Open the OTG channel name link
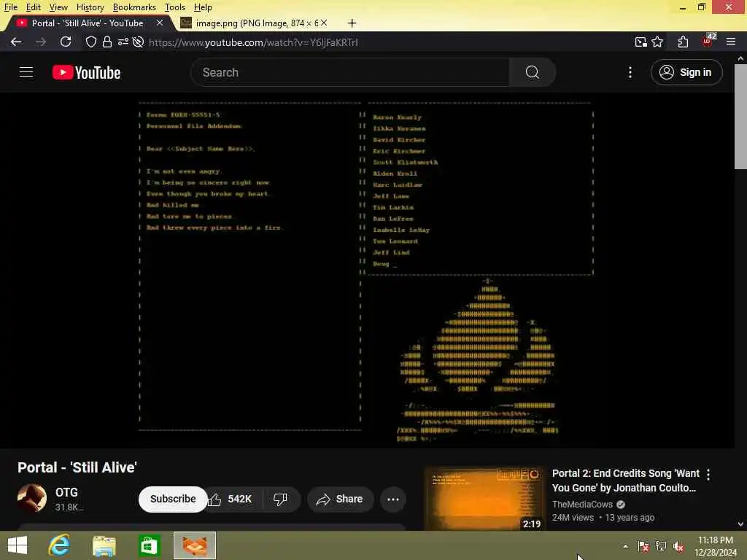The width and height of the screenshot is (747, 560). 66,492
